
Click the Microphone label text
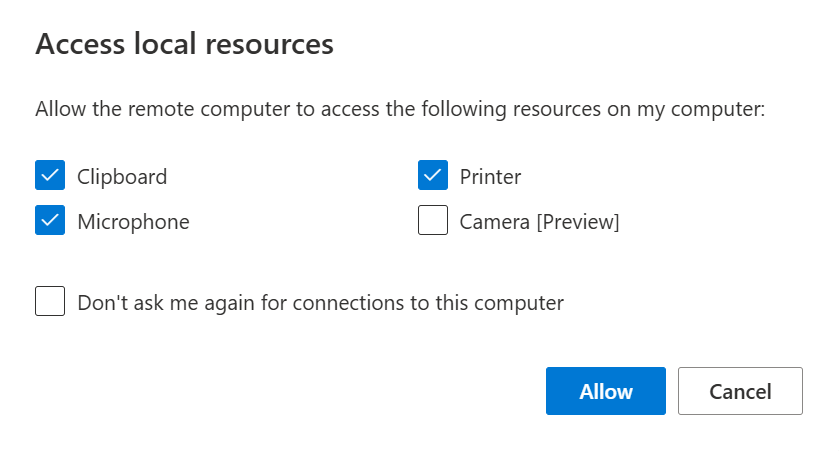(133, 222)
